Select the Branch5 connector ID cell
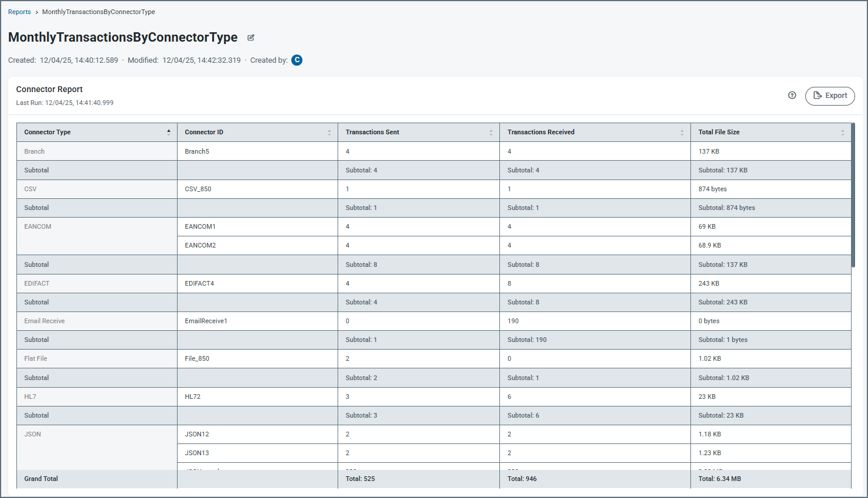Screen dimensions: 868x498 (197, 151)
